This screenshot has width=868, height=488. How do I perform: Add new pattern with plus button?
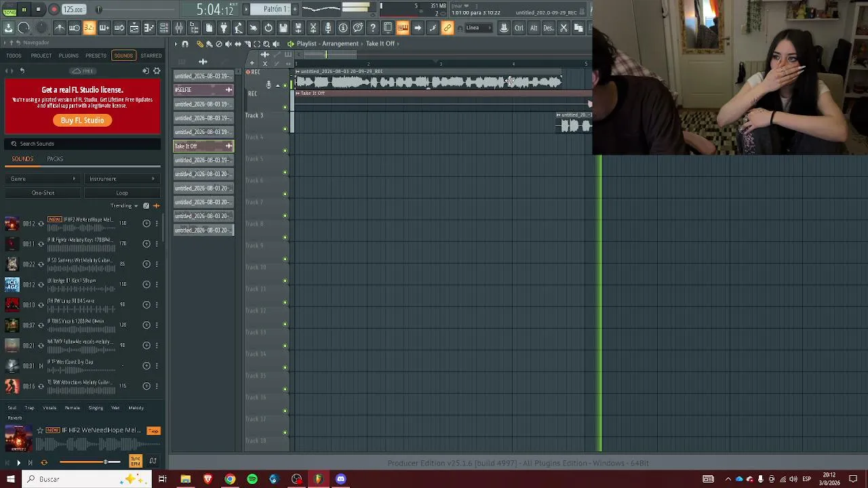(x=294, y=9)
